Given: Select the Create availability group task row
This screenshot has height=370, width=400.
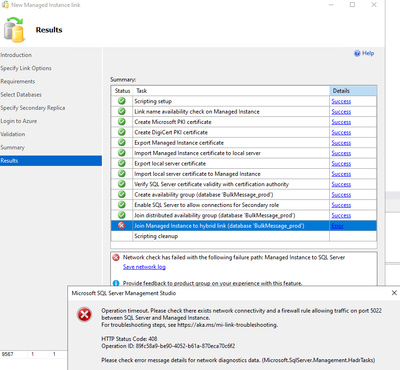Looking at the screenshot, I should (244, 195).
